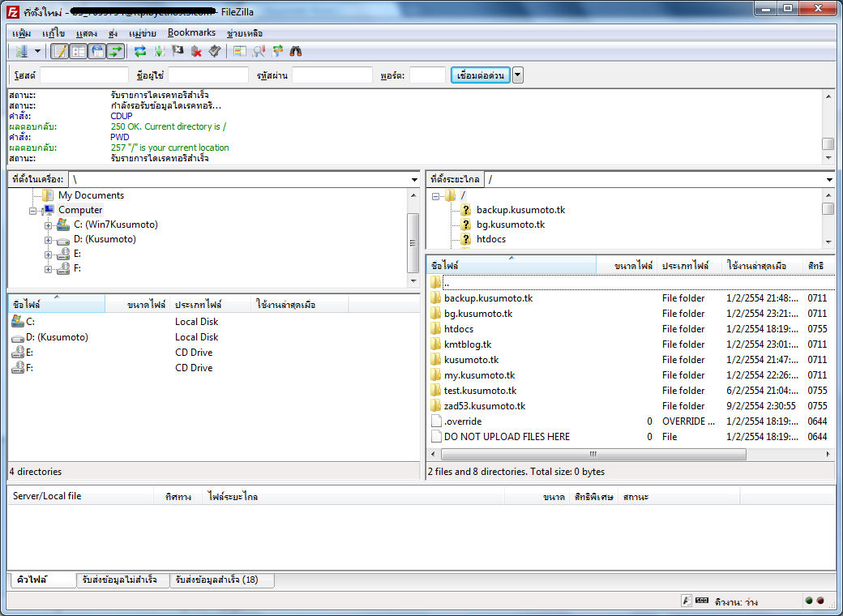Open the Site Manager dropdown arrow
Viewport: 843px width, 616px height.
(x=37, y=52)
